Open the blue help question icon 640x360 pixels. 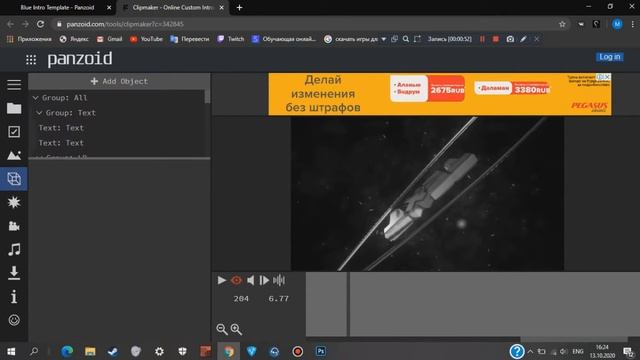(x=517, y=351)
